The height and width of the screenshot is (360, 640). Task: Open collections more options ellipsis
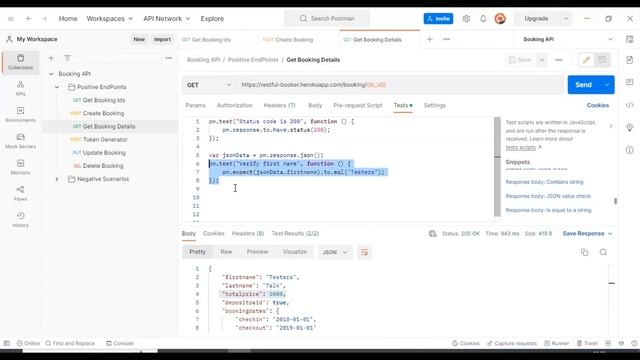coord(169,58)
